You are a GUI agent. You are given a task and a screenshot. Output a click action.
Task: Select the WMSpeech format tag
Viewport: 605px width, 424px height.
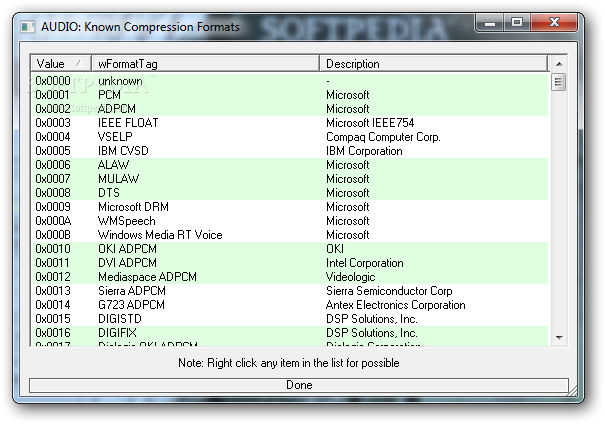tap(127, 221)
